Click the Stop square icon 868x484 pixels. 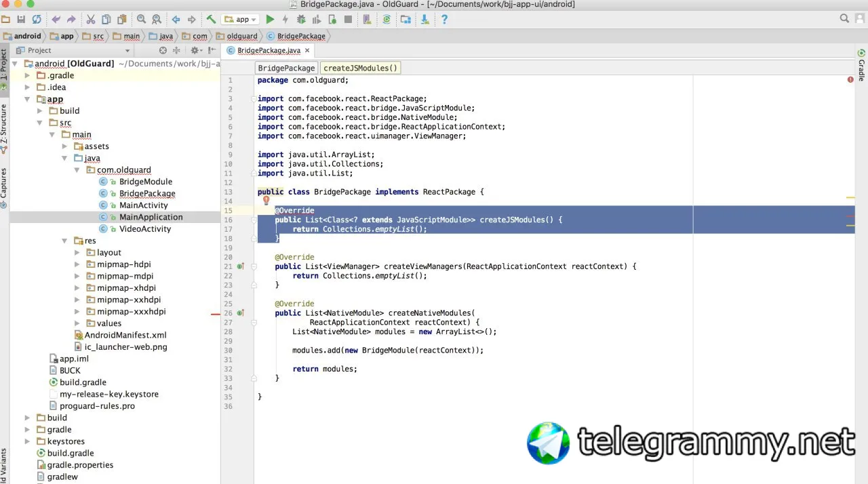pyautogui.click(x=348, y=20)
